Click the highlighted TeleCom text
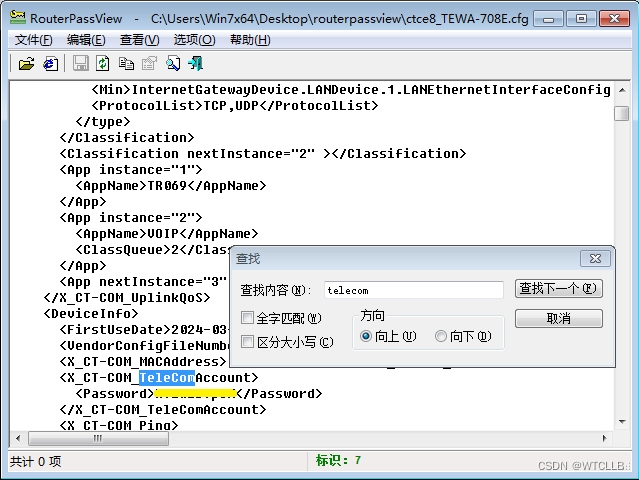Image resolution: width=639 pixels, height=480 pixels. 167,378
